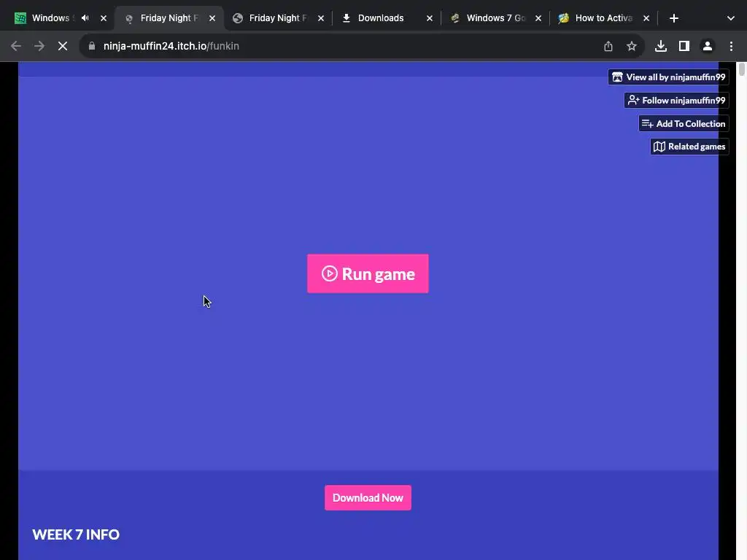Close the active Friday Night tab

coord(212,18)
